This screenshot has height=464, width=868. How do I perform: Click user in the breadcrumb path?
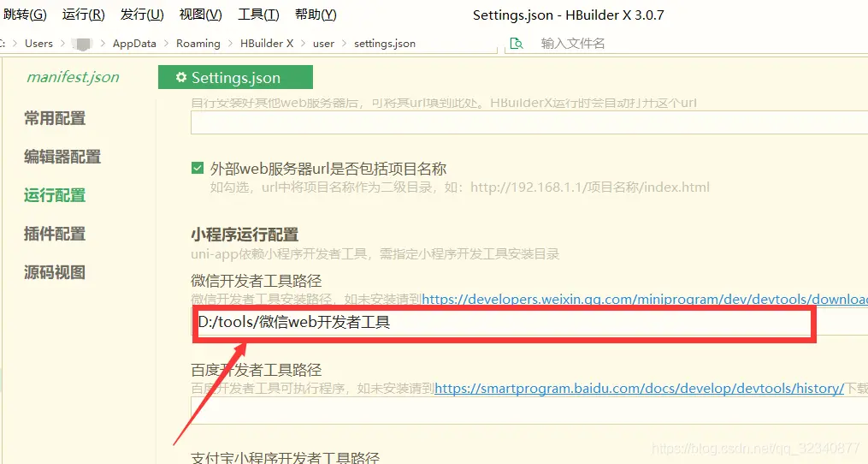[x=323, y=44]
